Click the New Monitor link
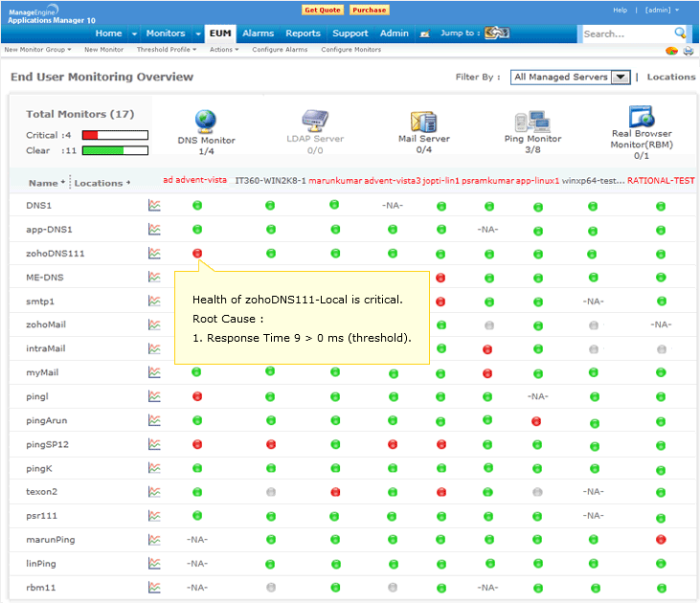 click(103, 50)
